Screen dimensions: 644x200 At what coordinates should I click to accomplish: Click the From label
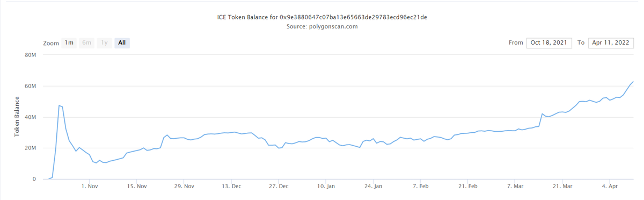tap(516, 42)
